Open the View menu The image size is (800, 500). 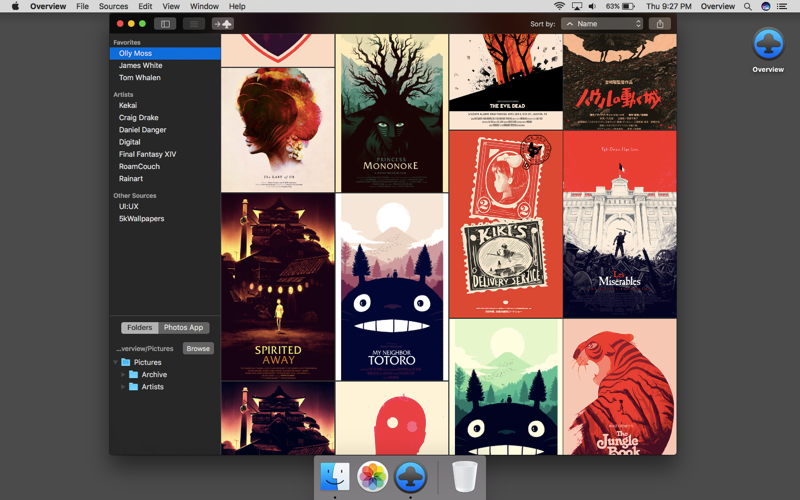point(171,6)
